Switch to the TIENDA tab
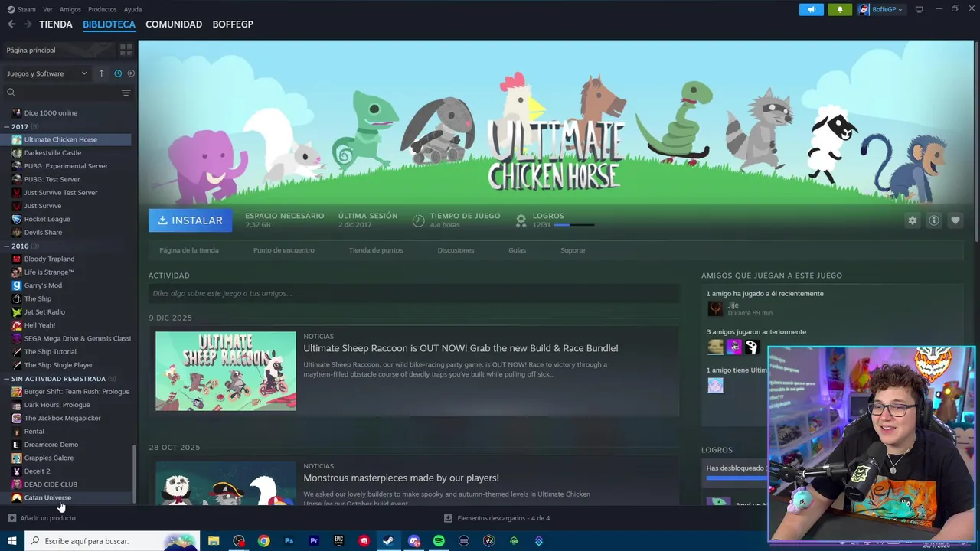This screenshot has width=980, height=551. point(56,24)
